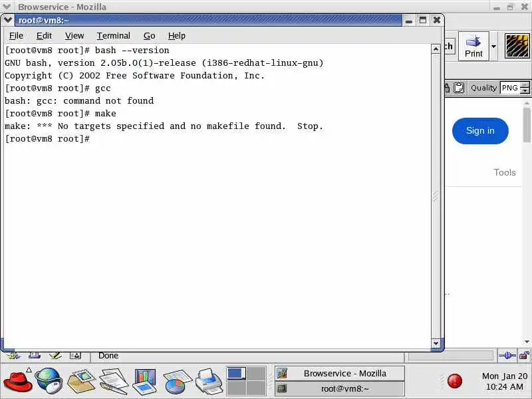Open the Quality PNG dropdown
The width and height of the screenshot is (532, 399).
tap(510, 88)
